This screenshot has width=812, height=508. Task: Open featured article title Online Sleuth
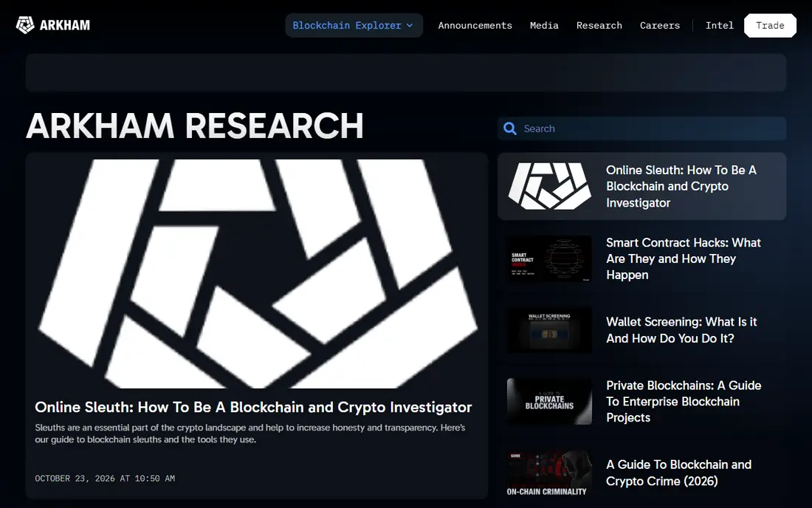(x=253, y=407)
